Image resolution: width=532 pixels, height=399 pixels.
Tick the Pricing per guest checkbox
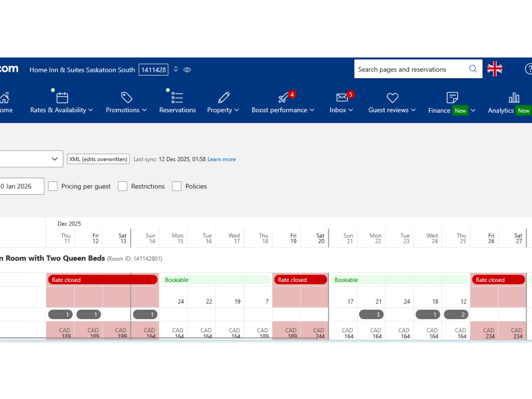53,186
